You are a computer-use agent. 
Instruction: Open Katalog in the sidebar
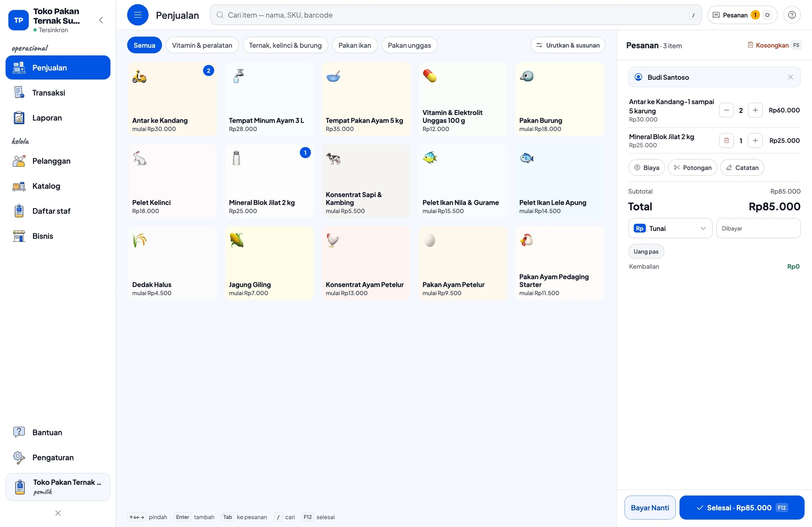pyautogui.click(x=58, y=186)
